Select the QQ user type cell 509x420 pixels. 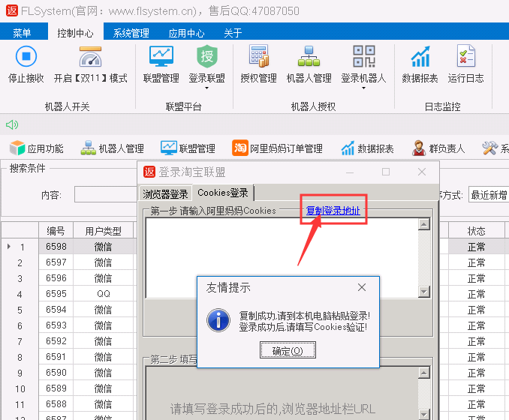click(x=104, y=294)
